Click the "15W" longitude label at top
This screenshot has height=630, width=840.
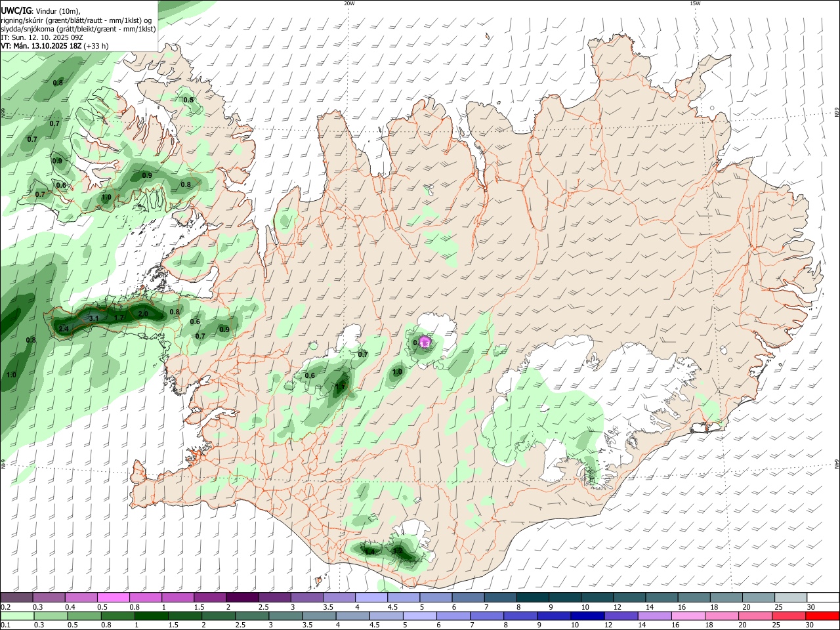(x=695, y=3)
